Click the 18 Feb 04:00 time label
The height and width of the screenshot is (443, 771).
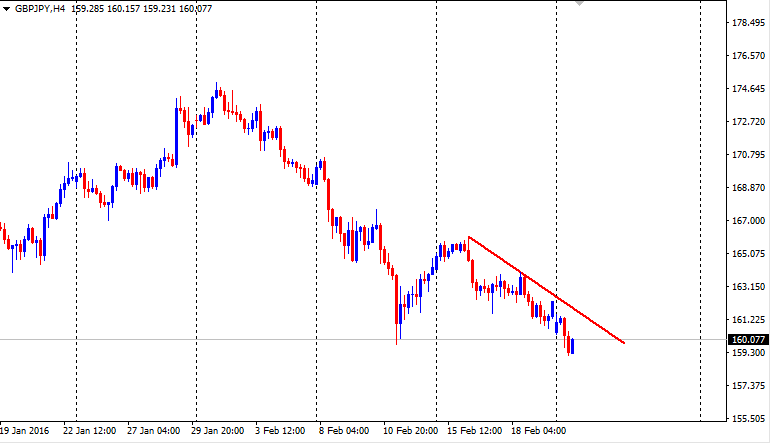pos(538,431)
